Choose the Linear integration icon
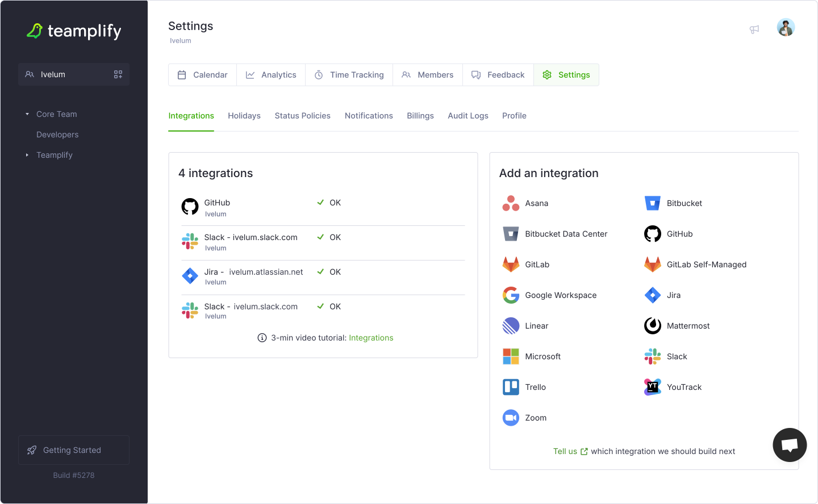Screen dimensions: 818x504 tap(511, 326)
